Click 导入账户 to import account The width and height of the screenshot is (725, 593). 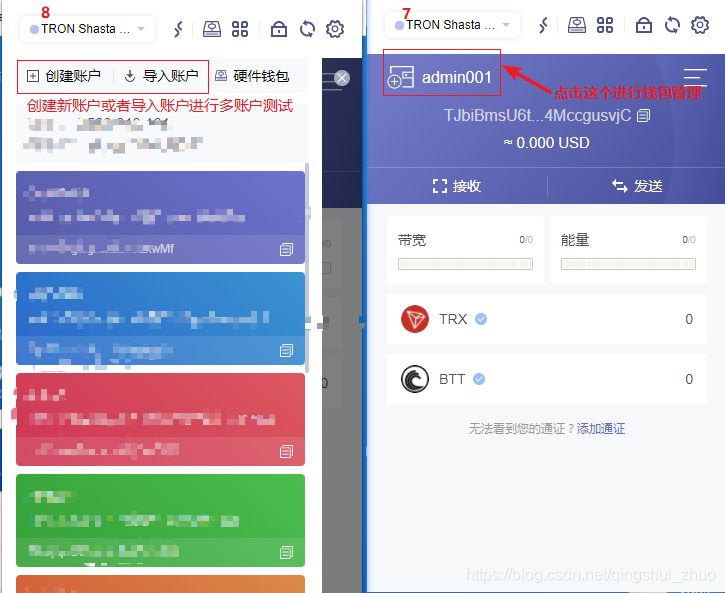click(x=162, y=76)
